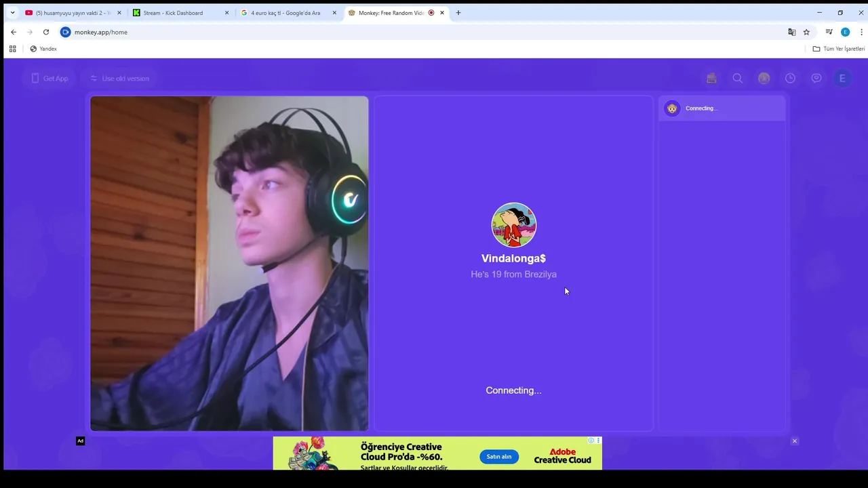Click your own webcam video preview

click(229, 264)
